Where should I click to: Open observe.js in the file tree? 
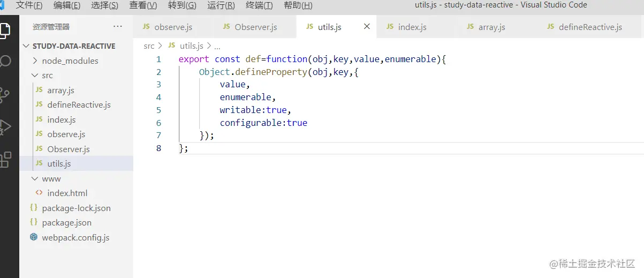pyautogui.click(x=76, y=134)
